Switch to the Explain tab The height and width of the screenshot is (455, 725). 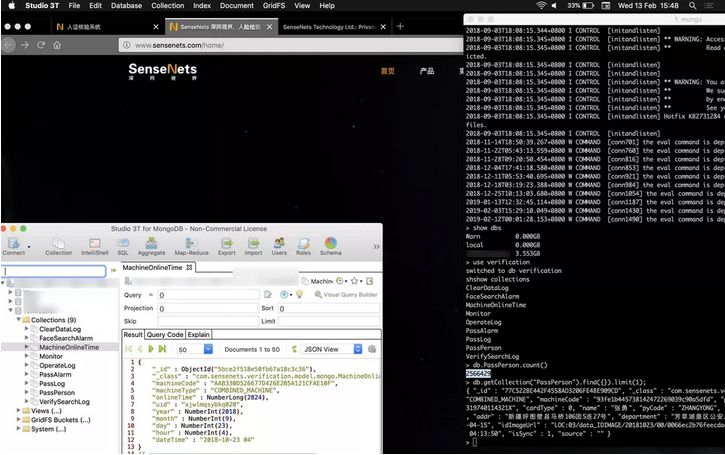(x=198, y=334)
